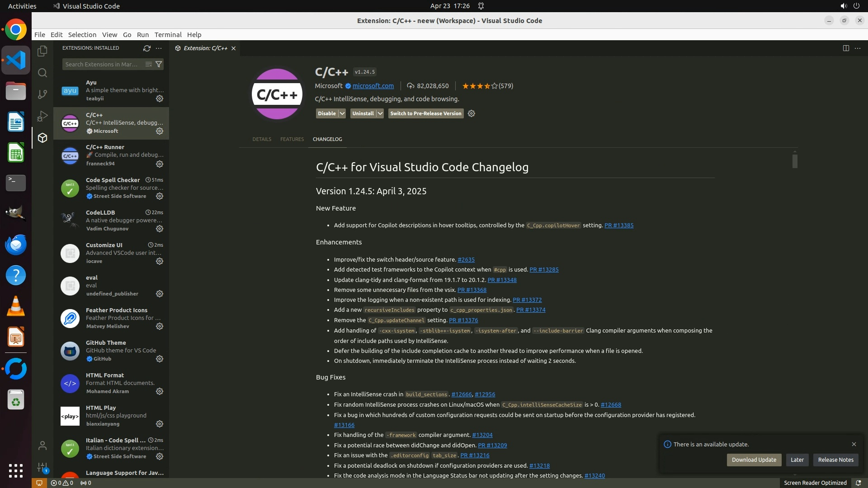Image resolution: width=868 pixels, height=488 pixels.
Task: Click the Accounts icon in activity bar
Action: [42, 446]
